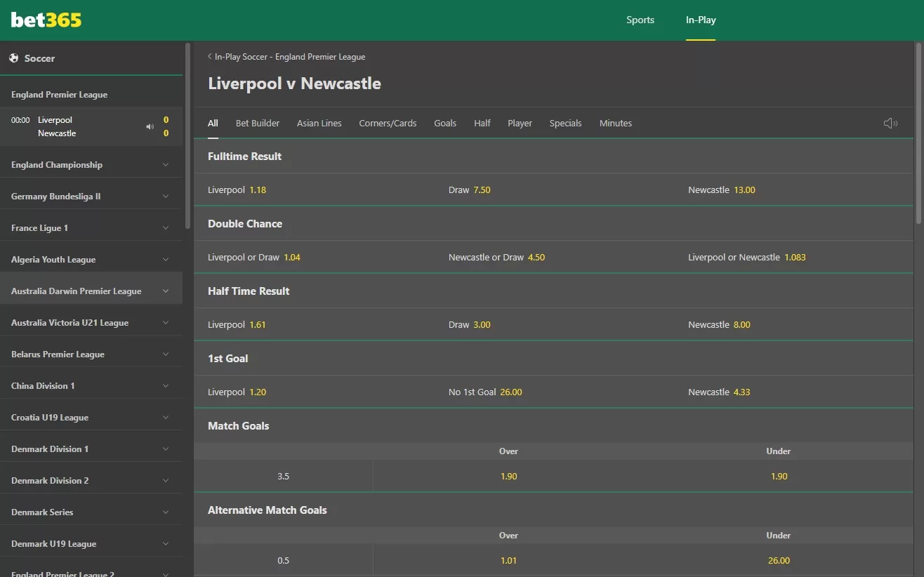The height and width of the screenshot is (577, 924).
Task: Collapse the Alternative Match Goals header
Action: click(554, 510)
